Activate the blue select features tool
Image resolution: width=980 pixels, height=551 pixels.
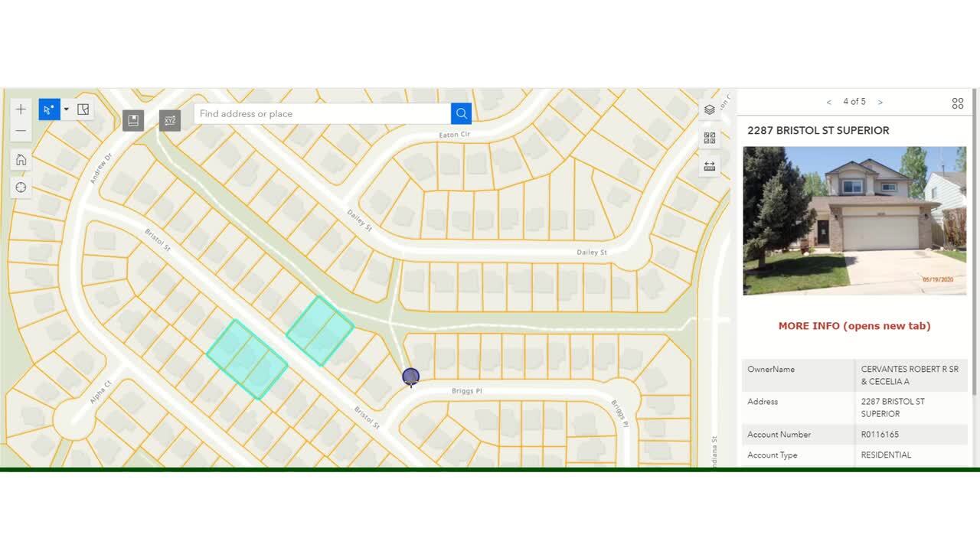click(49, 109)
